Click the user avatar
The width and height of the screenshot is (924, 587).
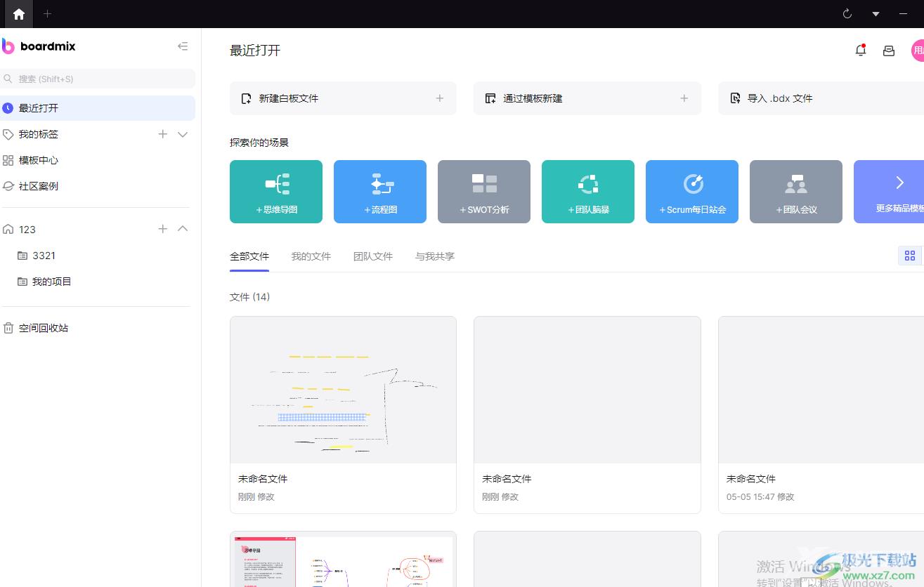918,51
